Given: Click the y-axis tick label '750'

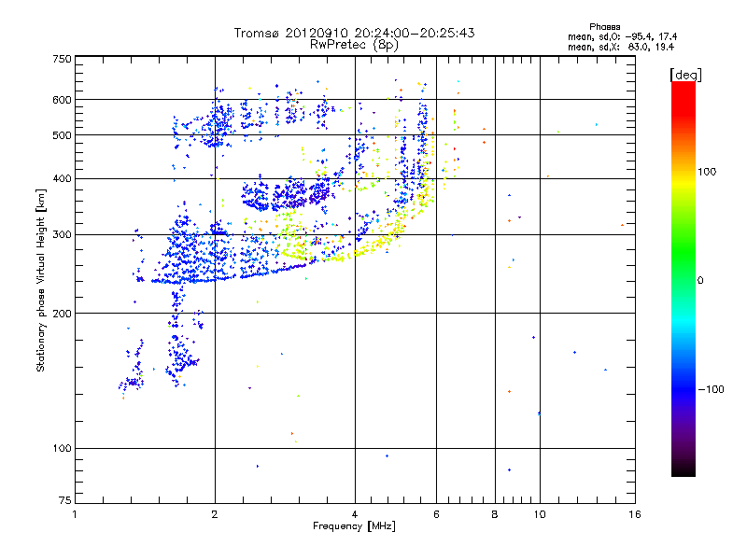Looking at the screenshot, I should click(63, 59).
